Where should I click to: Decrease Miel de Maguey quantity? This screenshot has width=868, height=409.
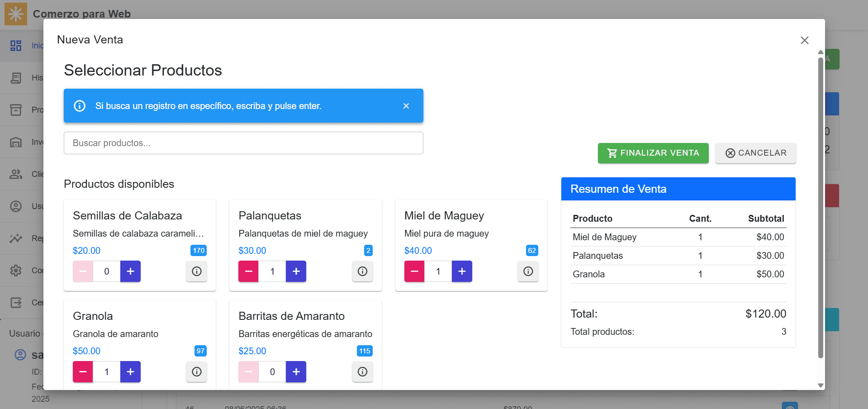tap(414, 271)
